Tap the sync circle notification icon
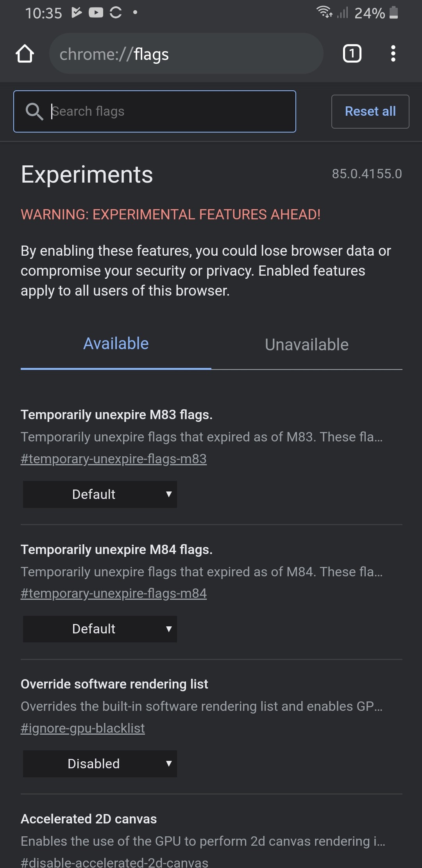422x868 pixels. tap(116, 13)
